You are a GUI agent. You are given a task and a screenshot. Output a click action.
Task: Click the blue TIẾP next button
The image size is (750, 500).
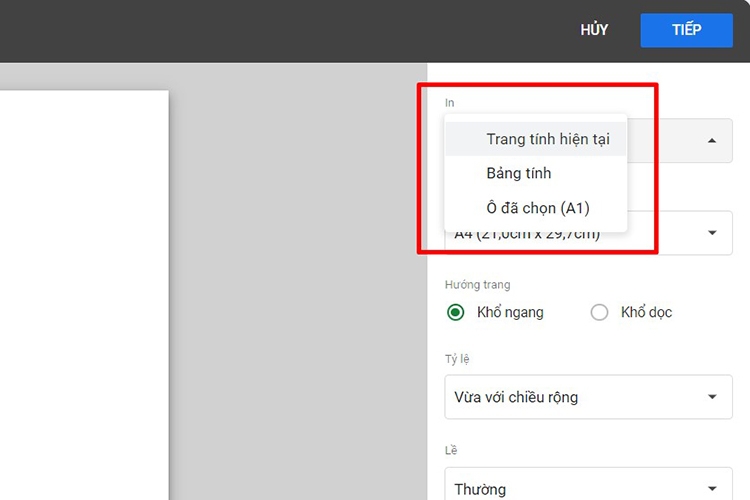(x=686, y=30)
